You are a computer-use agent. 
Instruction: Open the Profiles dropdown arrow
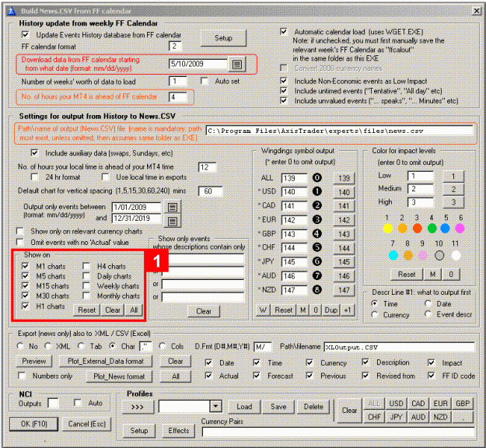coord(215,406)
